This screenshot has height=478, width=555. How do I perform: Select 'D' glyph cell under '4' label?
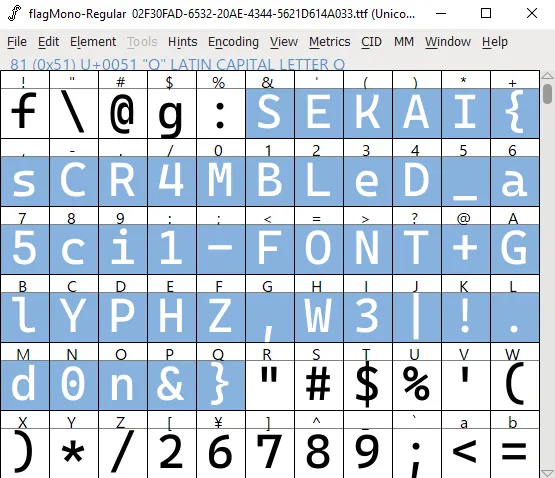coord(417,181)
